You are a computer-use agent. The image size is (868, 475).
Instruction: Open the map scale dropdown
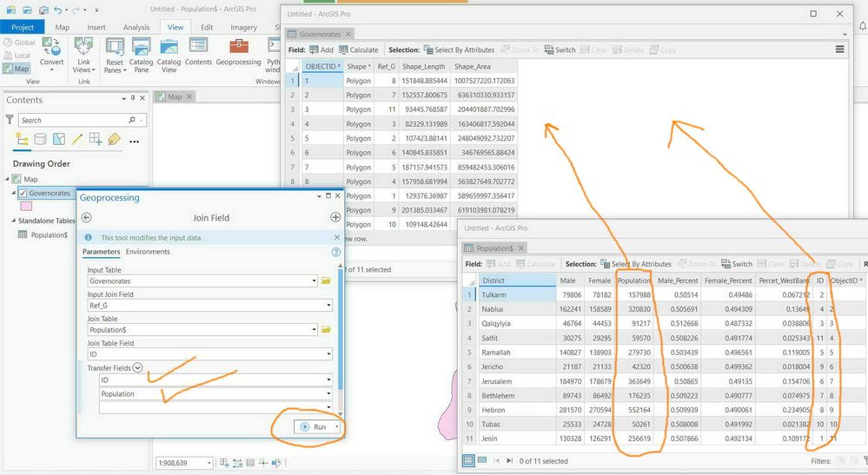coord(209,463)
